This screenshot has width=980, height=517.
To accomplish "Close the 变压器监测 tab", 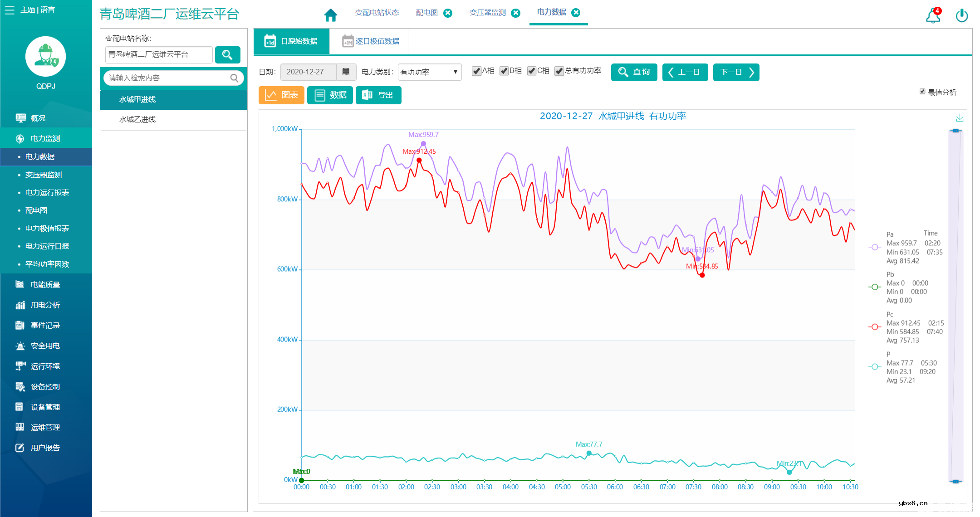I will tap(516, 13).
